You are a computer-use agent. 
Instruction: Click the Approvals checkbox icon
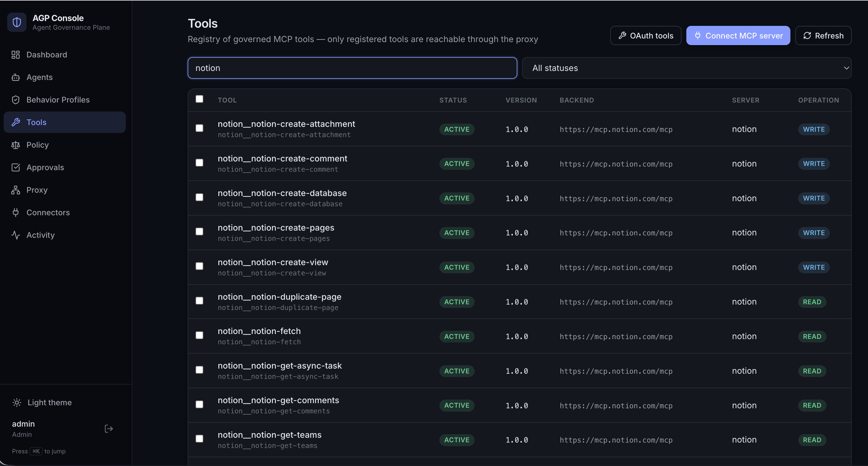[x=16, y=167]
